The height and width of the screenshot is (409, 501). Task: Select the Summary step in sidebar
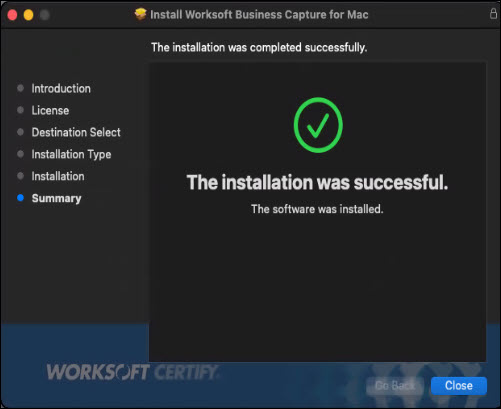coord(57,199)
